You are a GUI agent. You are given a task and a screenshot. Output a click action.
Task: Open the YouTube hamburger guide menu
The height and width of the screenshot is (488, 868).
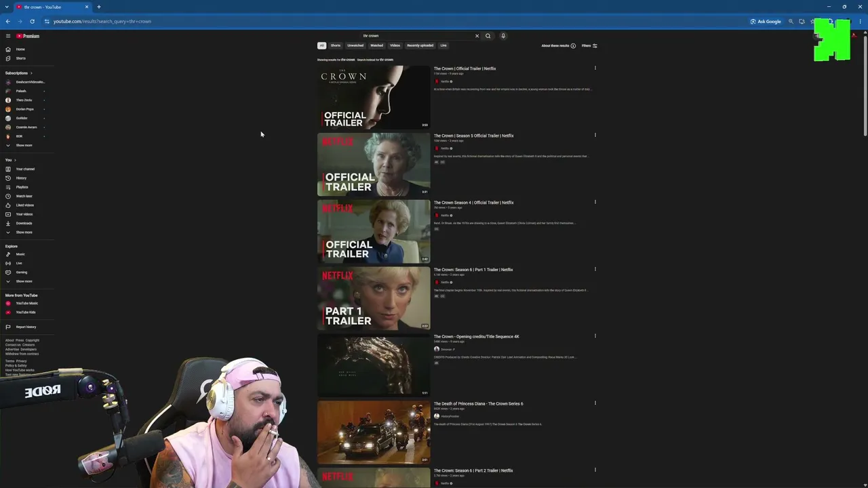(8, 36)
